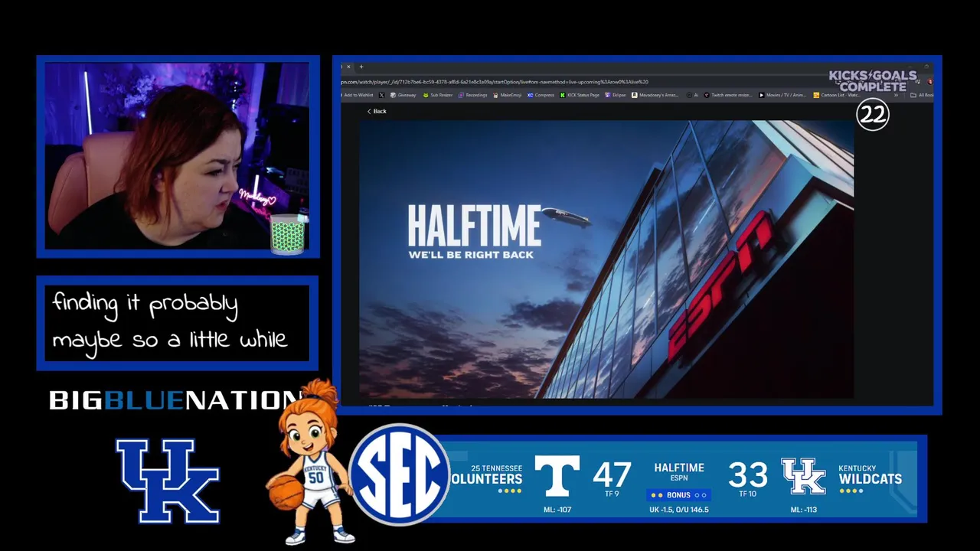Open the Mavadosey's Amazon bookmark
Screen dimensions: 980x551
point(655,95)
